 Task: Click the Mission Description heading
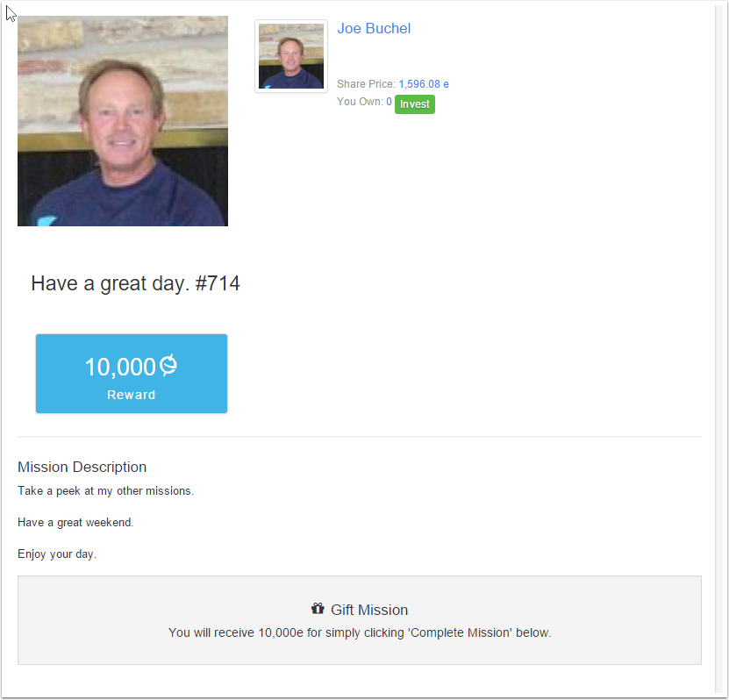(x=82, y=467)
